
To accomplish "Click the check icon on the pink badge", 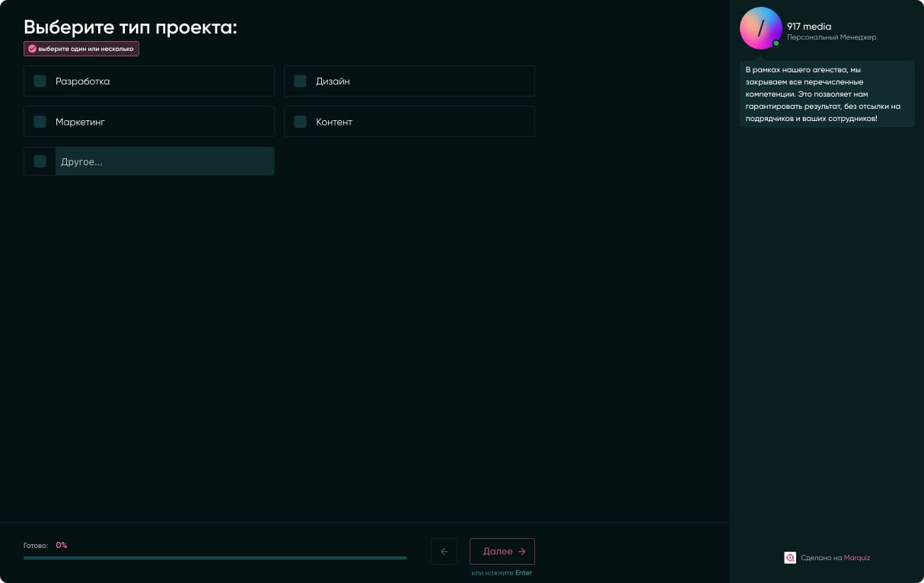I will click(32, 49).
